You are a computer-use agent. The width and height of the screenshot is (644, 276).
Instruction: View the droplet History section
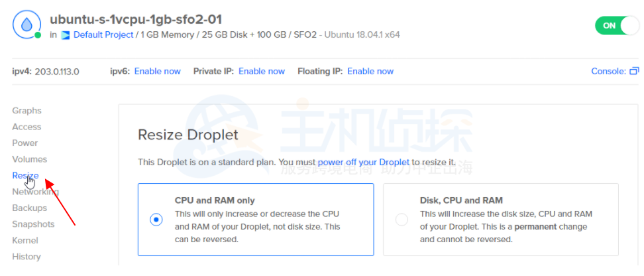click(x=27, y=257)
